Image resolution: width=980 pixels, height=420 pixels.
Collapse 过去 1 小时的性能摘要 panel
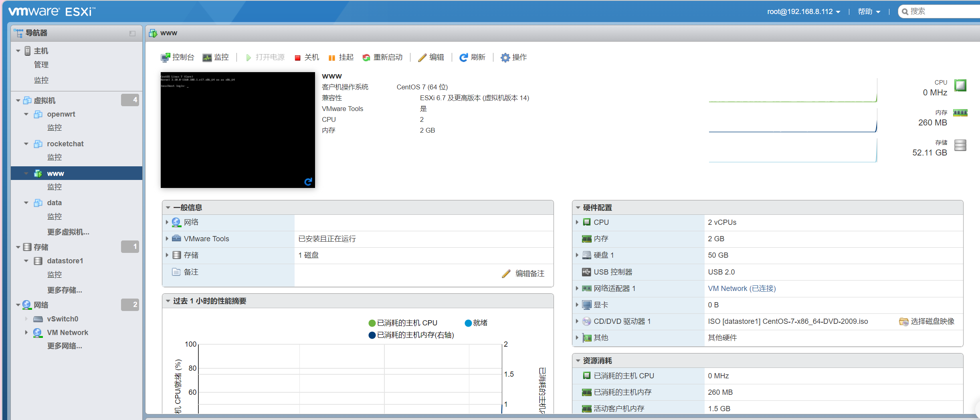point(168,301)
